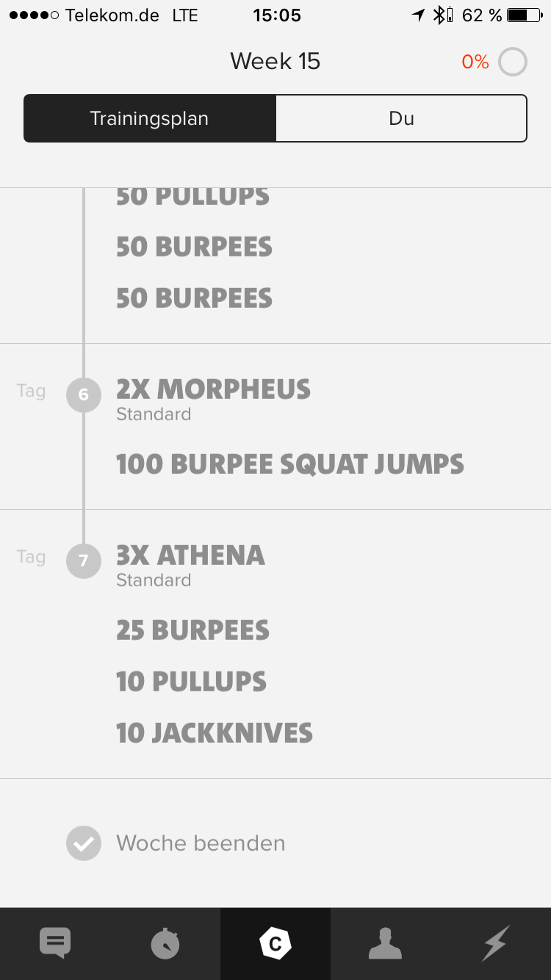Open the stopwatch workouts tab
The width and height of the screenshot is (551, 980).
(x=165, y=943)
